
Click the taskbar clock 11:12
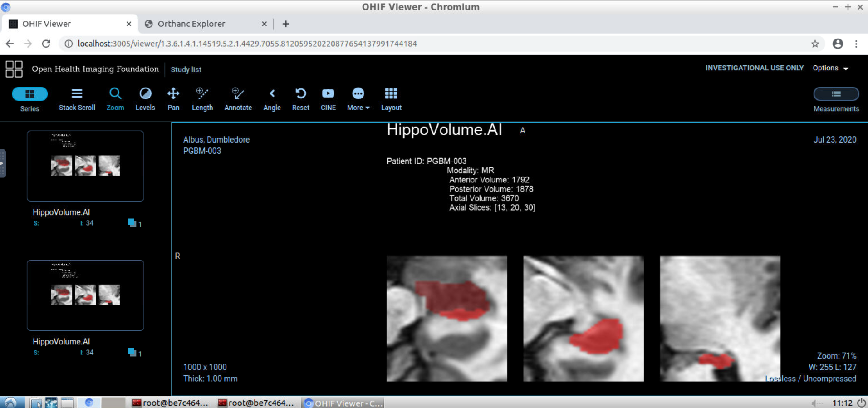(x=842, y=403)
